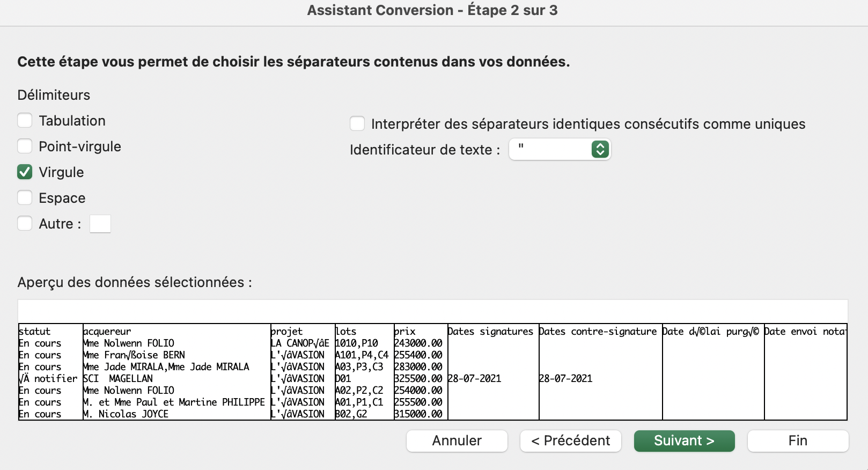Image resolution: width=868 pixels, height=470 pixels.
Task: Proceed with the Suivant button
Action: point(684,440)
